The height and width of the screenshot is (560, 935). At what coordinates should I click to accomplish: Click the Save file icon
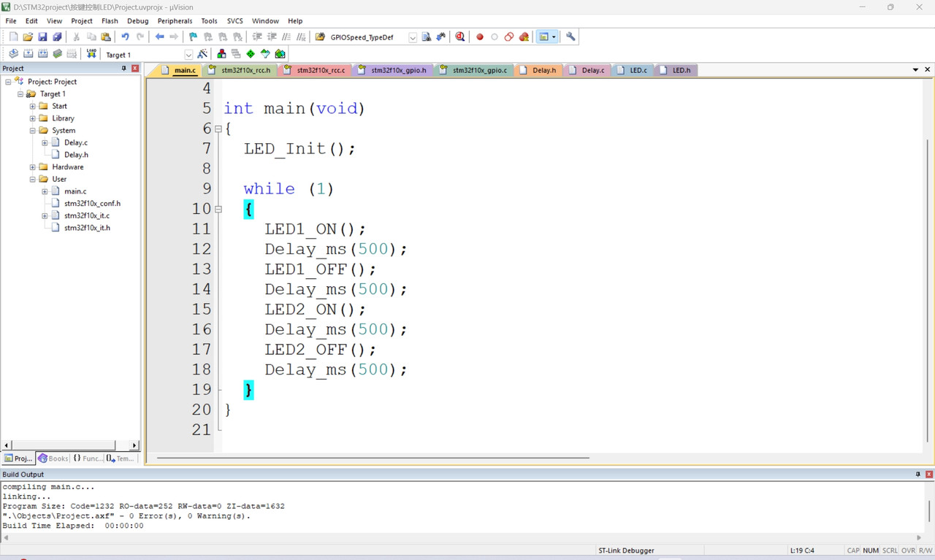(42, 37)
